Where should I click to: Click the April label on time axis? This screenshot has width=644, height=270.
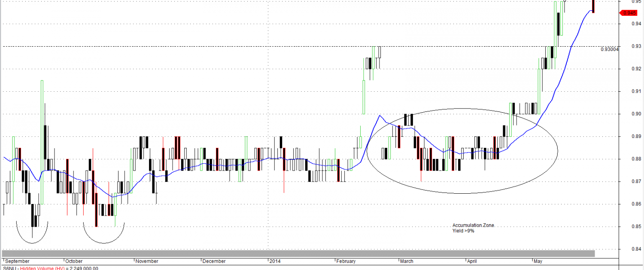click(471, 261)
